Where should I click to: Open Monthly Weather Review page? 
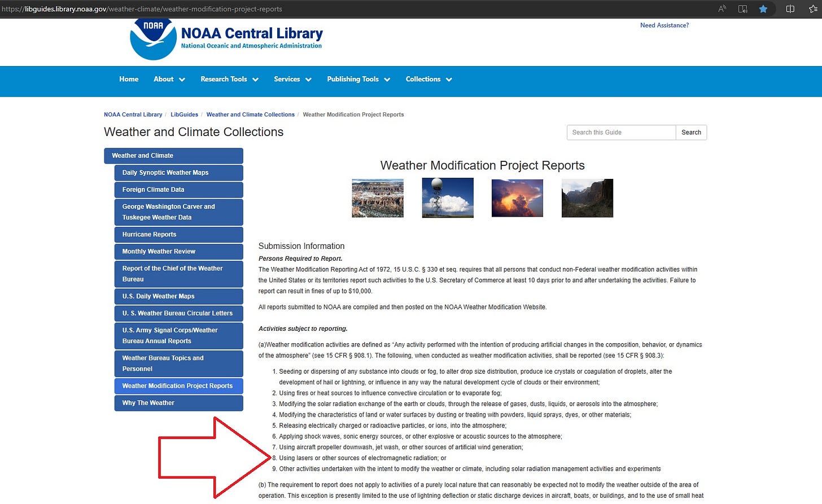tap(178, 252)
